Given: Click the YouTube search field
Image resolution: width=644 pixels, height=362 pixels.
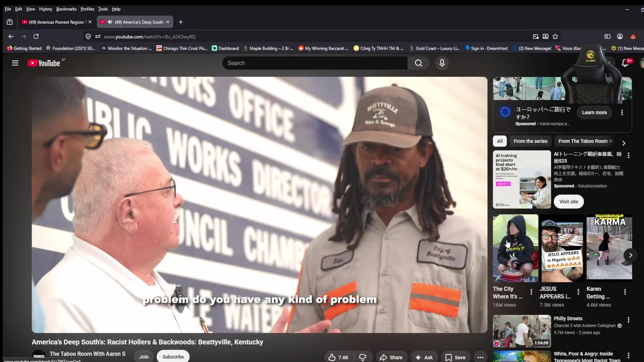Looking at the screenshot, I should [315, 63].
